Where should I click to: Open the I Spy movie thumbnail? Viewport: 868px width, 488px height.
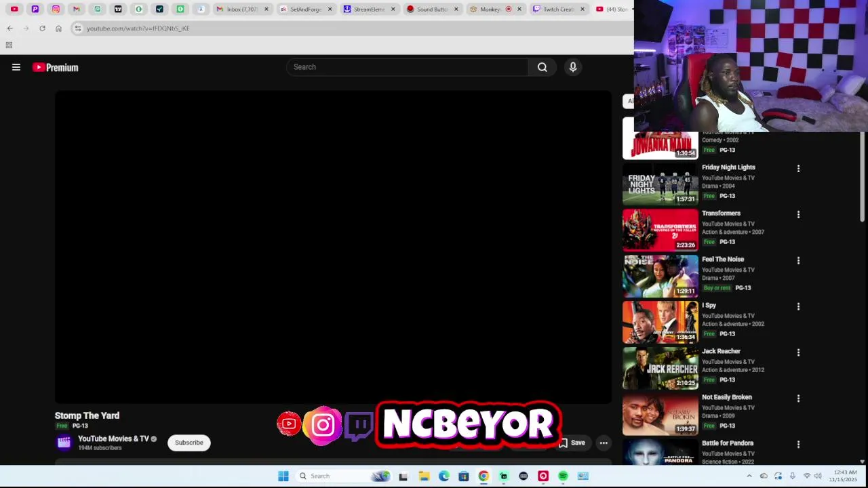tap(660, 322)
